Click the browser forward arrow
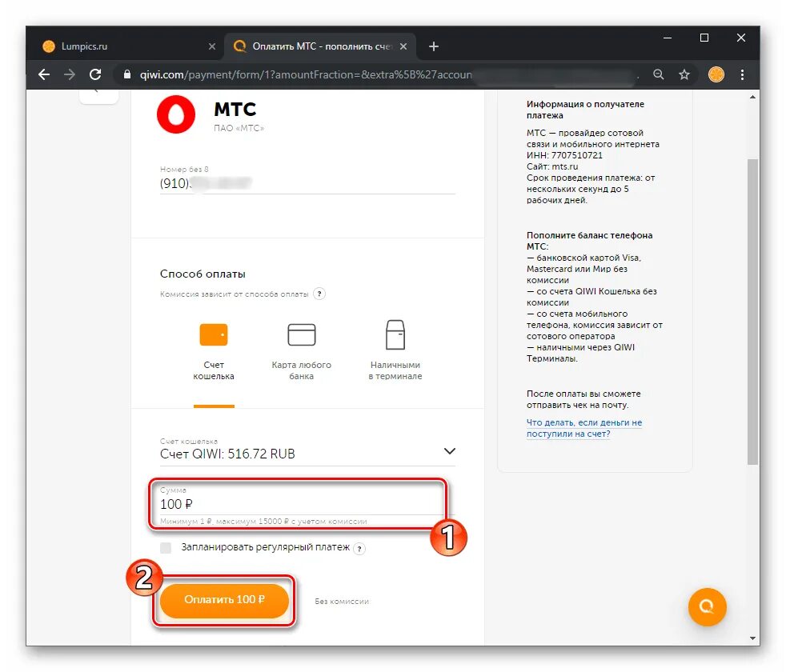 pyautogui.click(x=70, y=74)
